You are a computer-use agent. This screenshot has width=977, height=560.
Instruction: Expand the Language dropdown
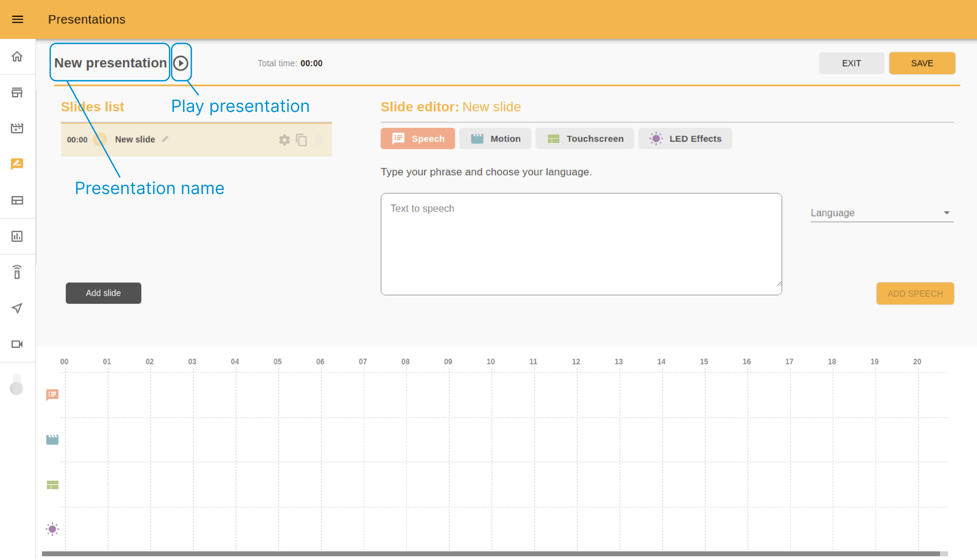882,213
